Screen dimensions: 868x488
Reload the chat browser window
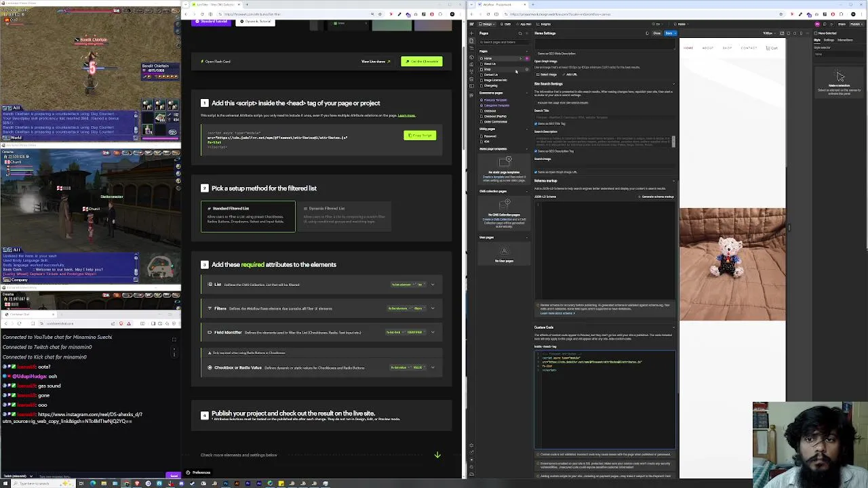point(19,323)
